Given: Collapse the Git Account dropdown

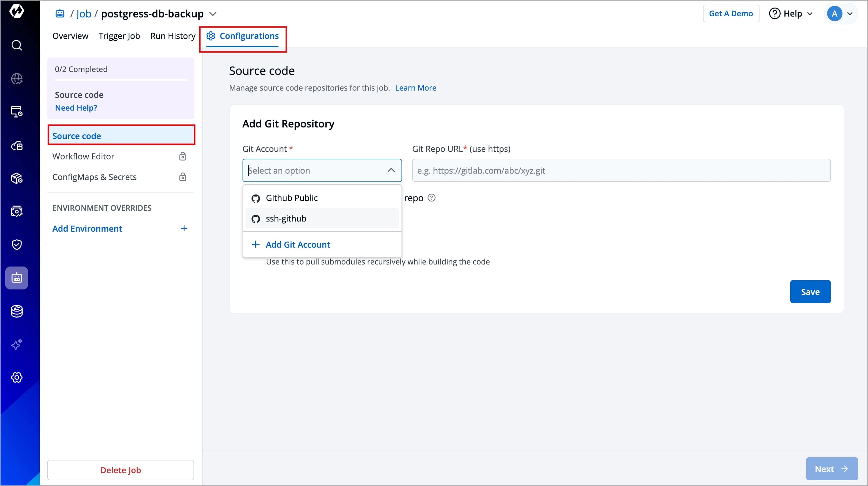Looking at the screenshot, I should [x=391, y=170].
